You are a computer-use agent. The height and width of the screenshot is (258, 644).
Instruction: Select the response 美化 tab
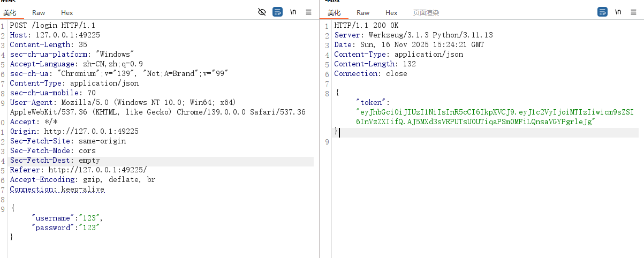pos(334,12)
